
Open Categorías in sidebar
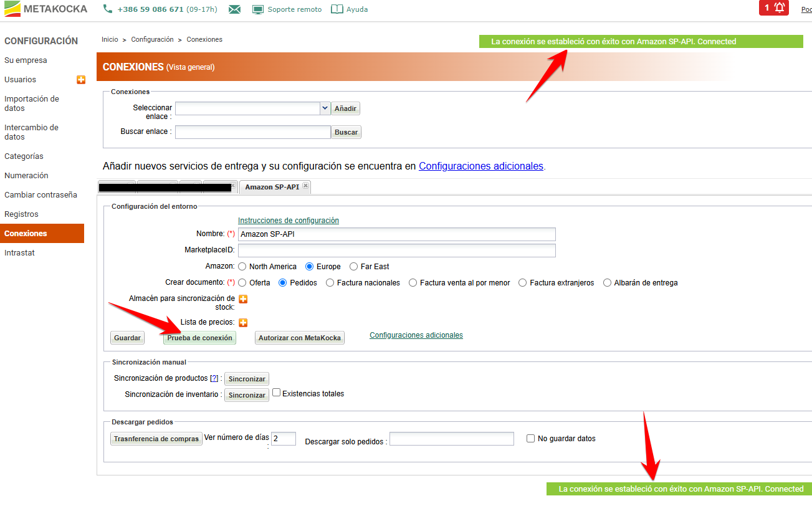(24, 156)
